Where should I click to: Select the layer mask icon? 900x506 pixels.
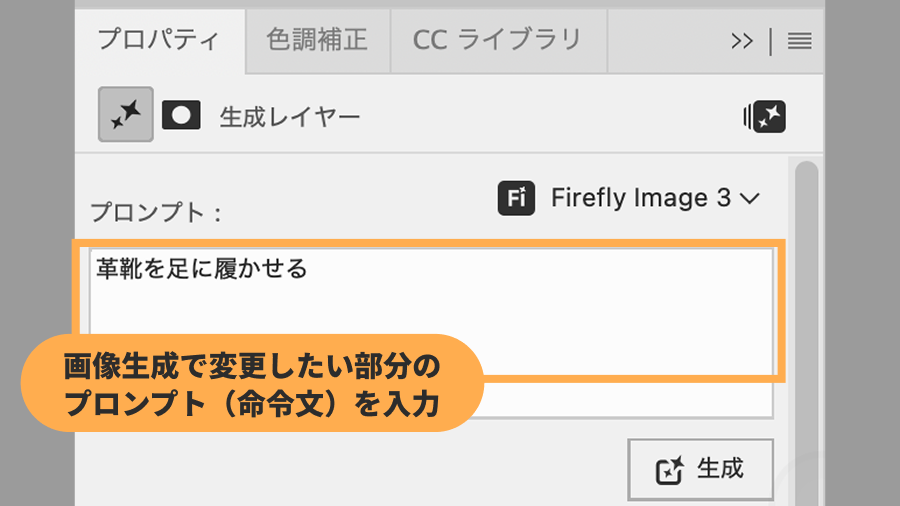[x=181, y=116]
